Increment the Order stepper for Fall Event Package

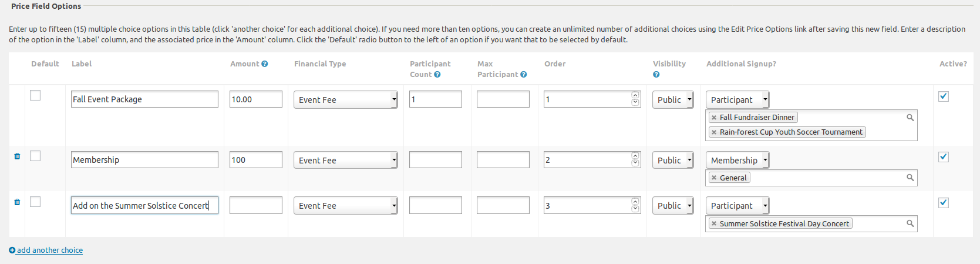(x=635, y=95)
